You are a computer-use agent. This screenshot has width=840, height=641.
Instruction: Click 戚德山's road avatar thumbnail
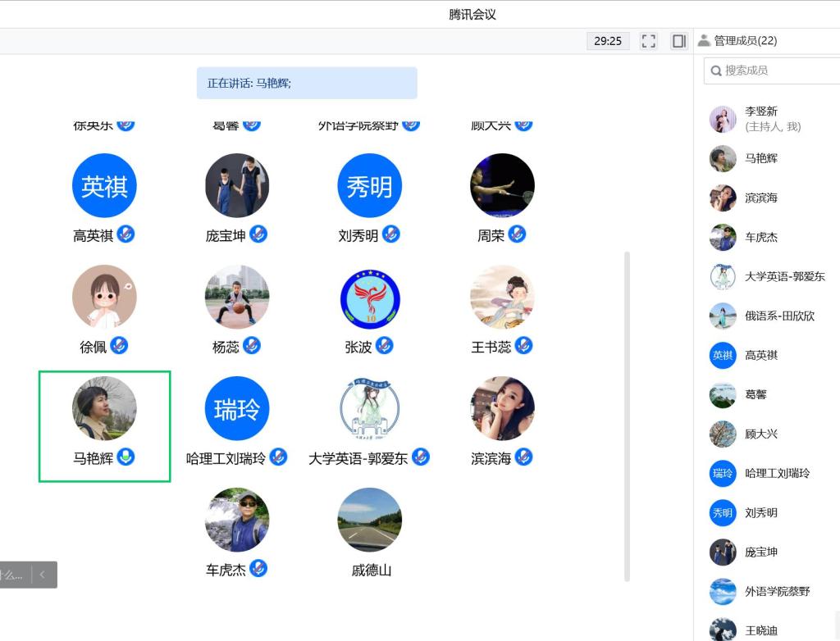370,521
